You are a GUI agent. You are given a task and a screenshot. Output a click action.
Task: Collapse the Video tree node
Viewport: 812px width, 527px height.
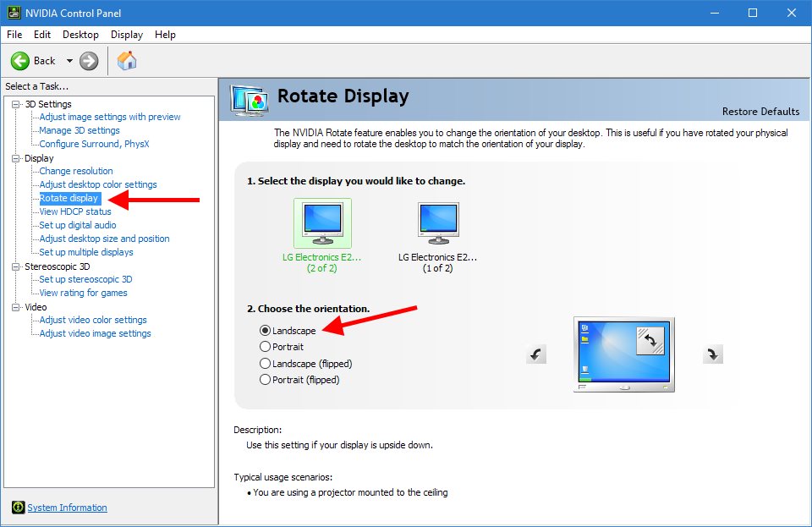tap(15, 307)
